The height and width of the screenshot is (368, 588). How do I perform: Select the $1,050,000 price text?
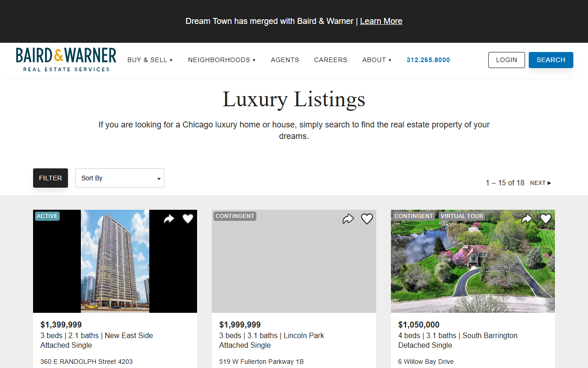click(x=419, y=325)
